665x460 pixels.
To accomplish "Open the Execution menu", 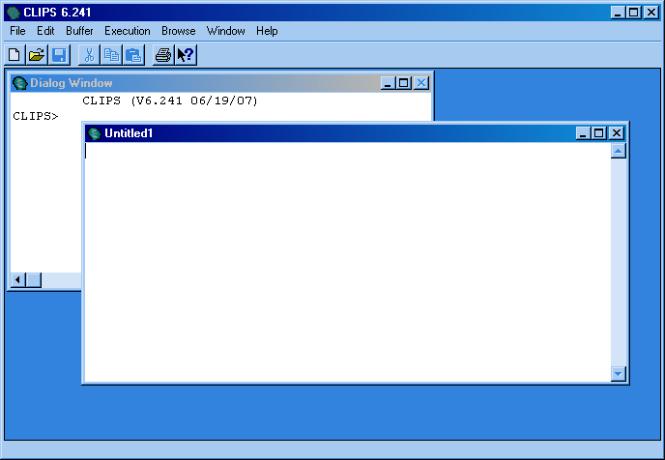I will [127, 31].
